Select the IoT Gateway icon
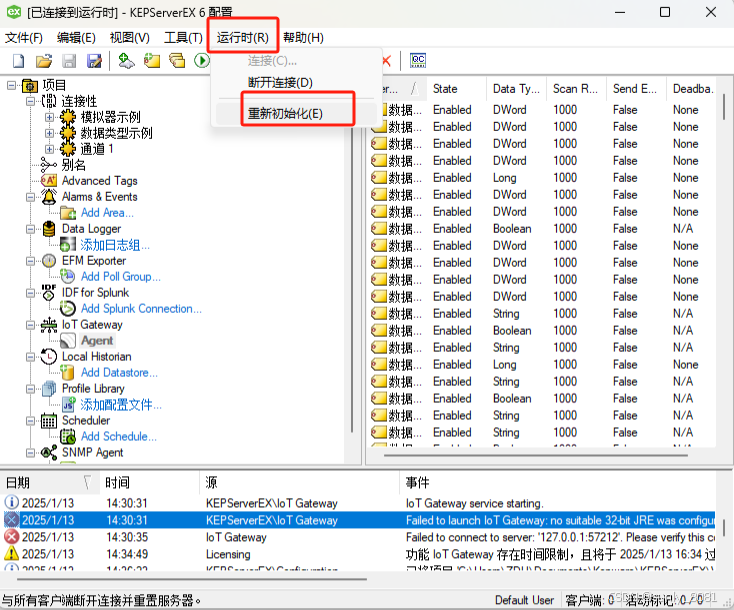Screen dimensions: 734x610 [49, 324]
